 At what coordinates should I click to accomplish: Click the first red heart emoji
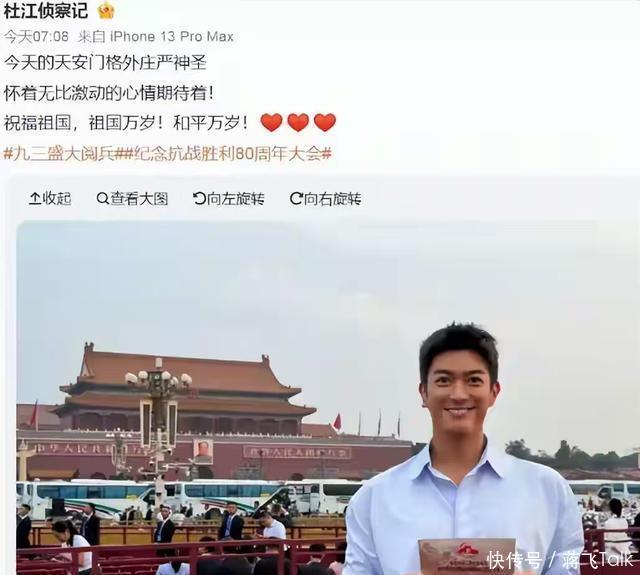271,122
